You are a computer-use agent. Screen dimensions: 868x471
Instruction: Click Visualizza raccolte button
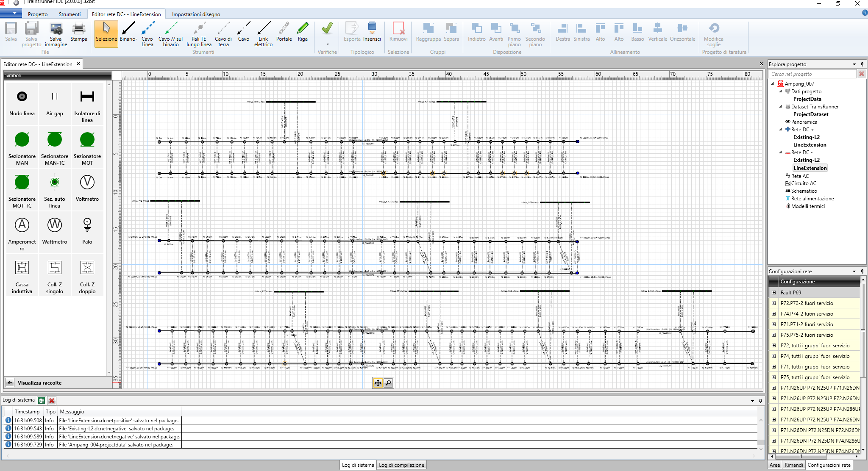(39, 382)
